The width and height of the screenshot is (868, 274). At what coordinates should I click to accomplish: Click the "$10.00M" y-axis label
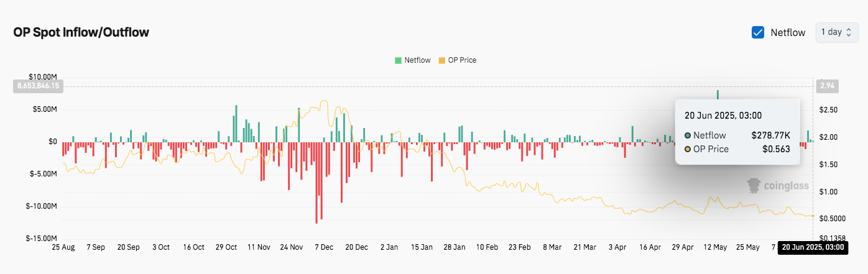point(44,76)
